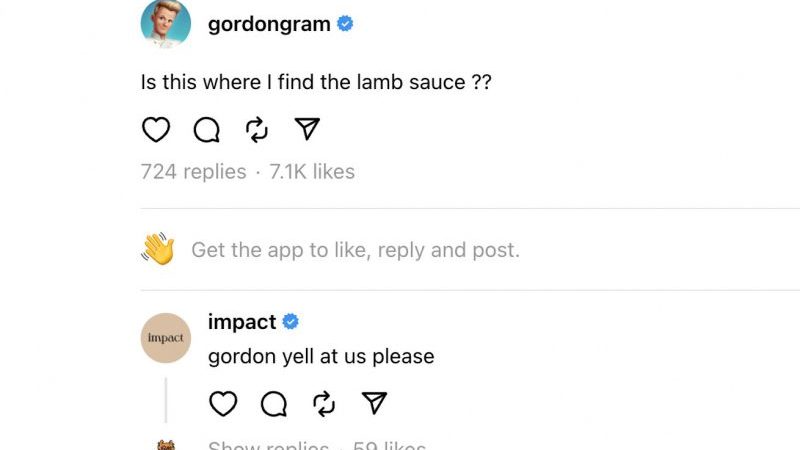This screenshot has height=450, width=800.
Task: Open gordongram profile picture
Action: click(166, 23)
